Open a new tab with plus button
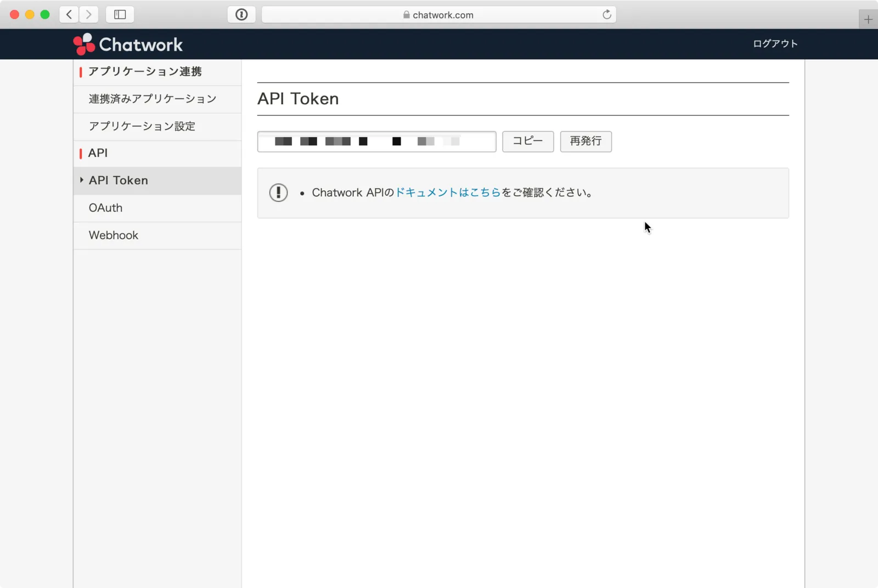878x588 pixels. (x=868, y=20)
